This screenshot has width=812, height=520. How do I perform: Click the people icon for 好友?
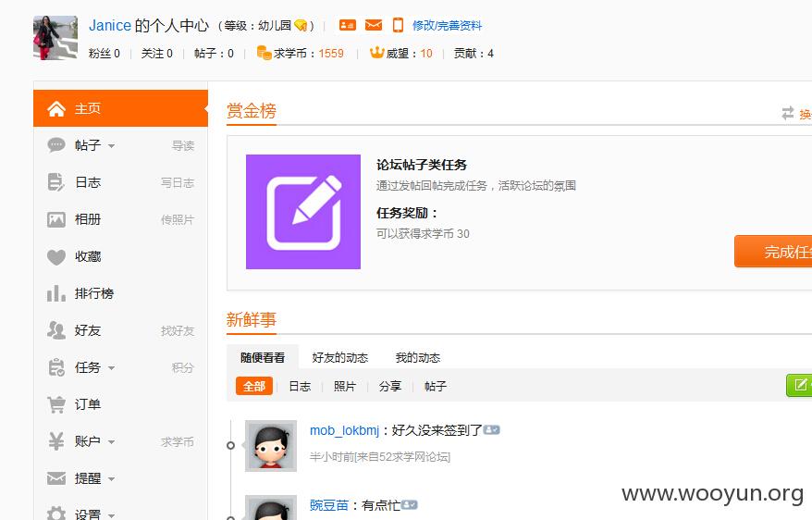(x=56, y=330)
